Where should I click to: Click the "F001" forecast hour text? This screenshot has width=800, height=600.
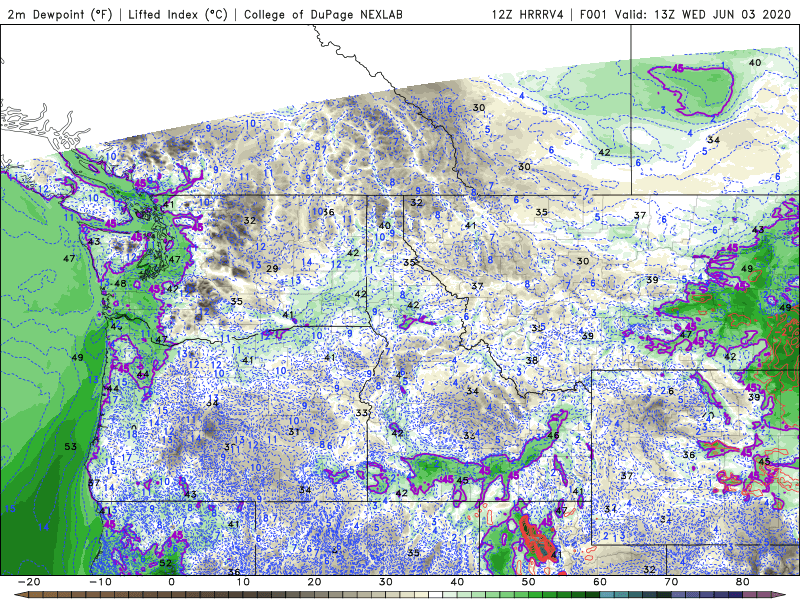tap(593, 14)
